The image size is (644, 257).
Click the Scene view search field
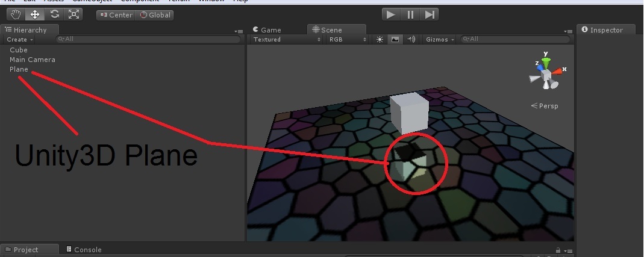tap(516, 39)
